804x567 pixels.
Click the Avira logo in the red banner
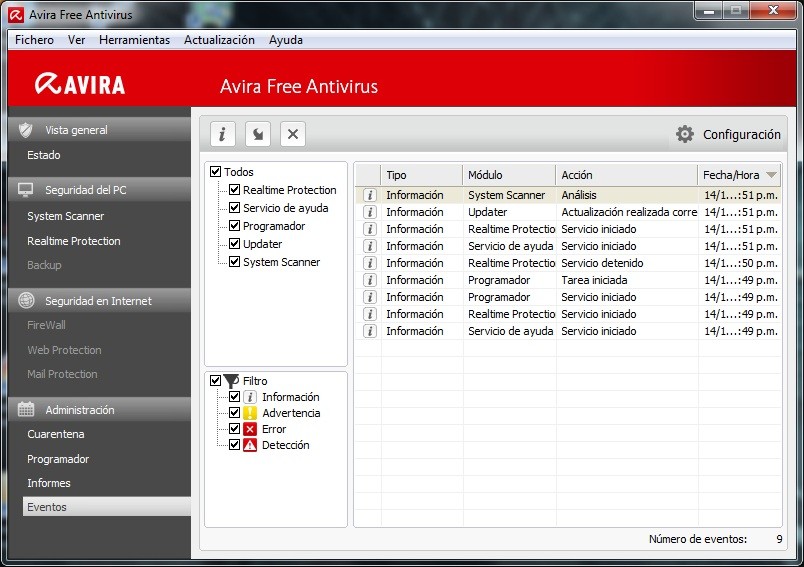[80, 84]
